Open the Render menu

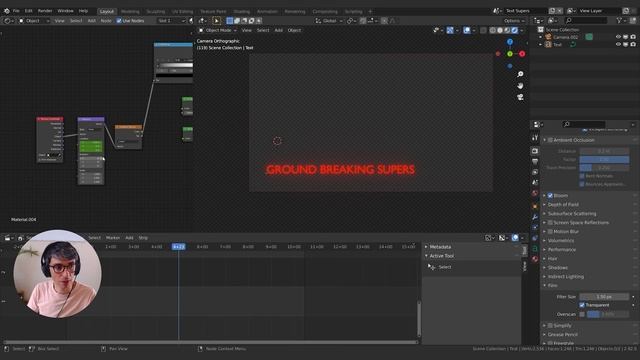click(45, 11)
